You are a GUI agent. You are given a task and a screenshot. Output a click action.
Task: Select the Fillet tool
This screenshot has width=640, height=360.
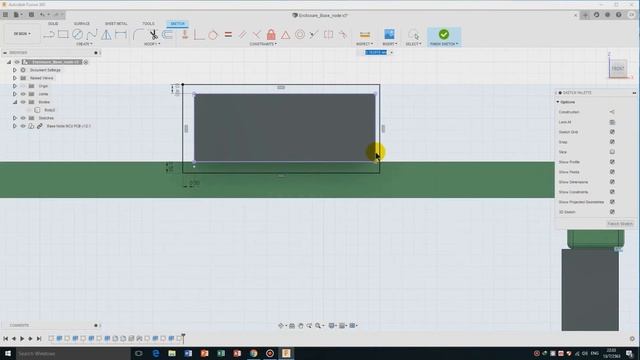tap(138, 35)
